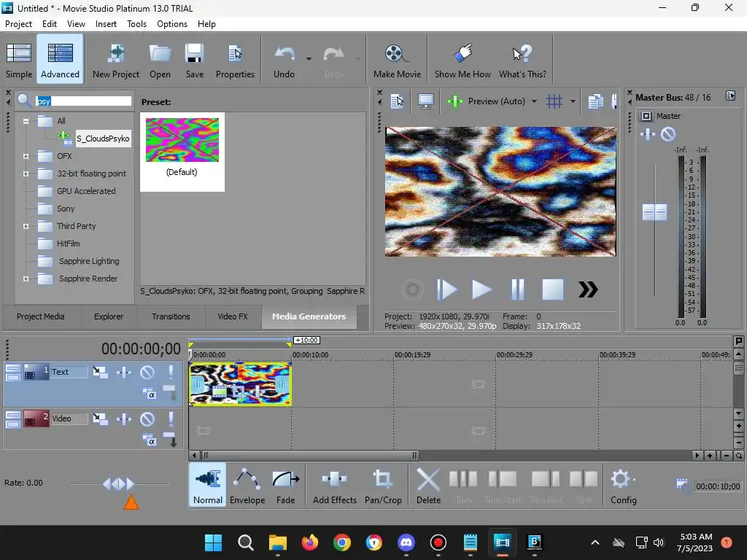Save the current project
Image resolution: width=747 pixels, height=560 pixels.
click(x=194, y=61)
